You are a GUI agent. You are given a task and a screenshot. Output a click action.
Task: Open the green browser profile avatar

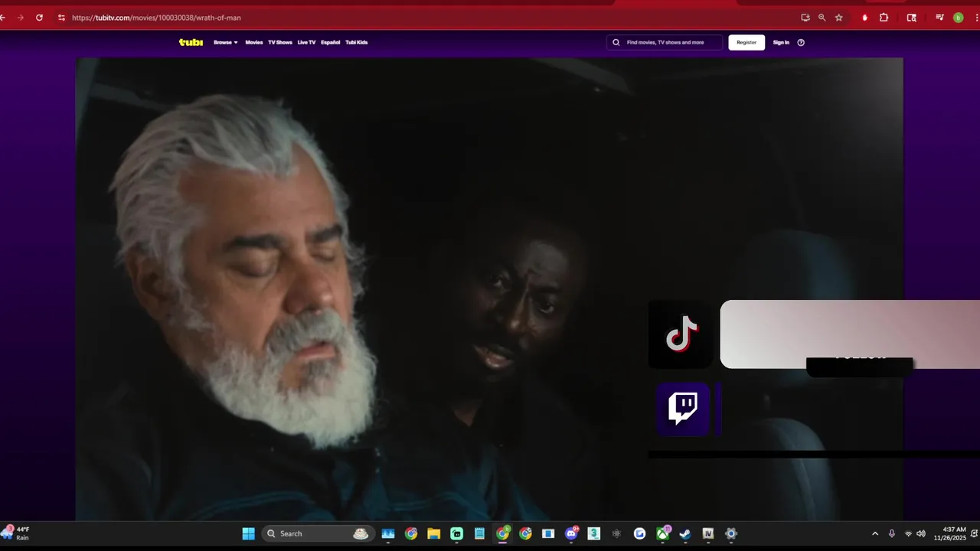(x=958, y=18)
